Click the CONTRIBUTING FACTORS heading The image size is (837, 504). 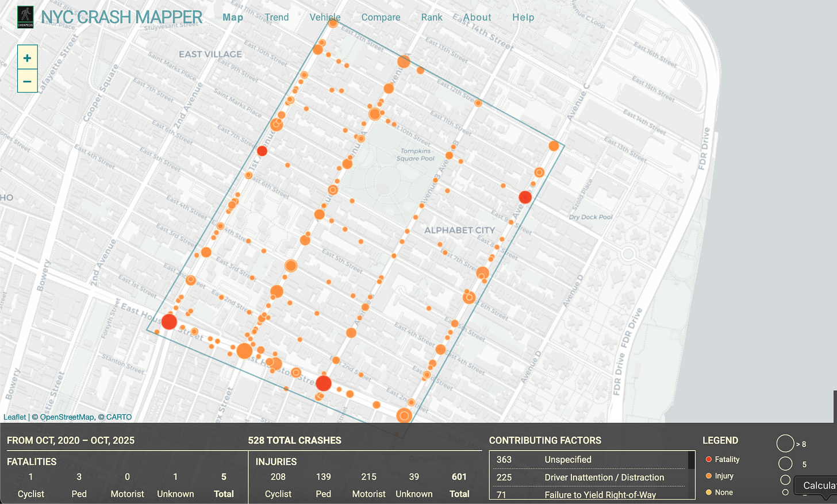click(x=545, y=440)
